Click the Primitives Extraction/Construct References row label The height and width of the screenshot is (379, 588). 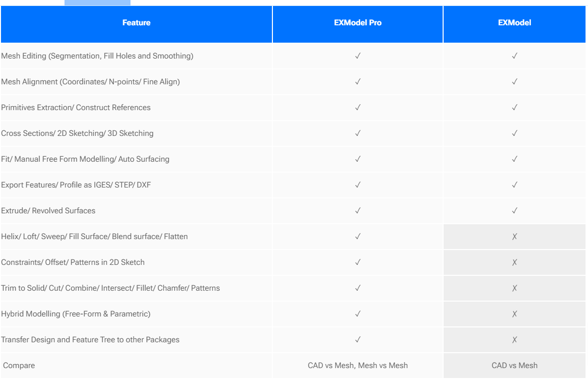[76, 108]
